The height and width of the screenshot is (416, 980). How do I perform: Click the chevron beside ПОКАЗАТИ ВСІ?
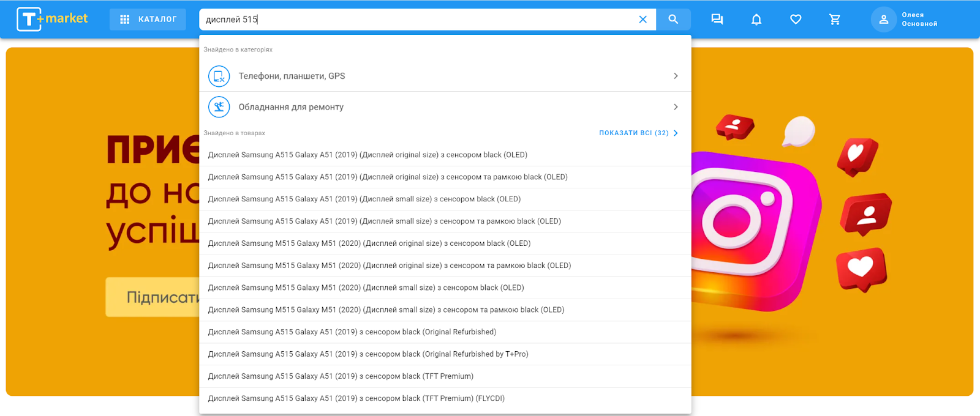tap(676, 133)
